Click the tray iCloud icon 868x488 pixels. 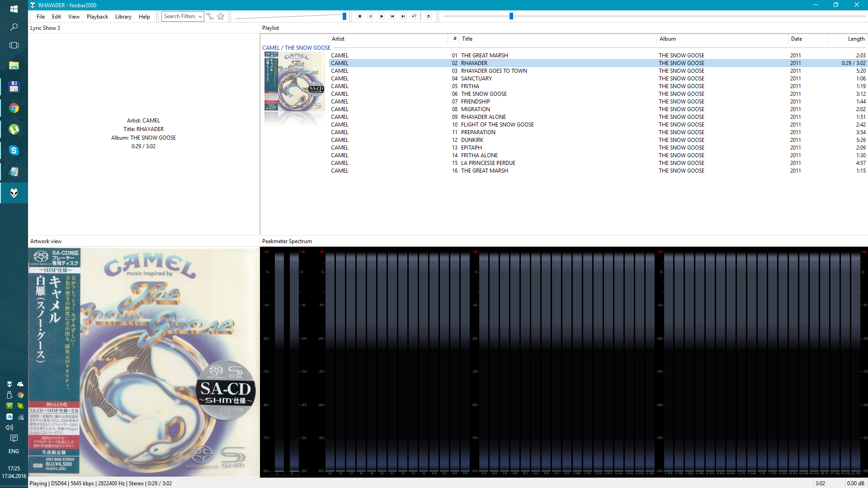[9, 417]
